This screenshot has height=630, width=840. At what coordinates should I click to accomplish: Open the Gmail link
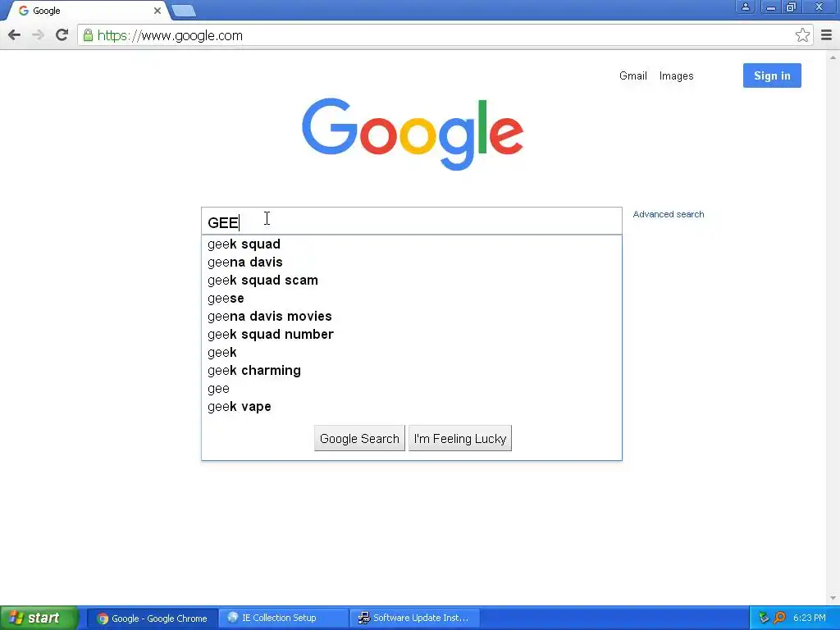click(633, 76)
